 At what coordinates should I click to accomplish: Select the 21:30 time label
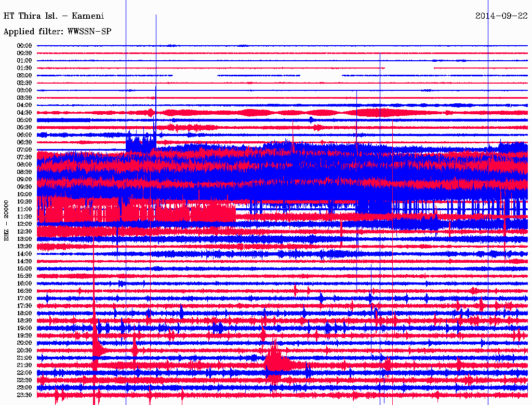[24, 365]
